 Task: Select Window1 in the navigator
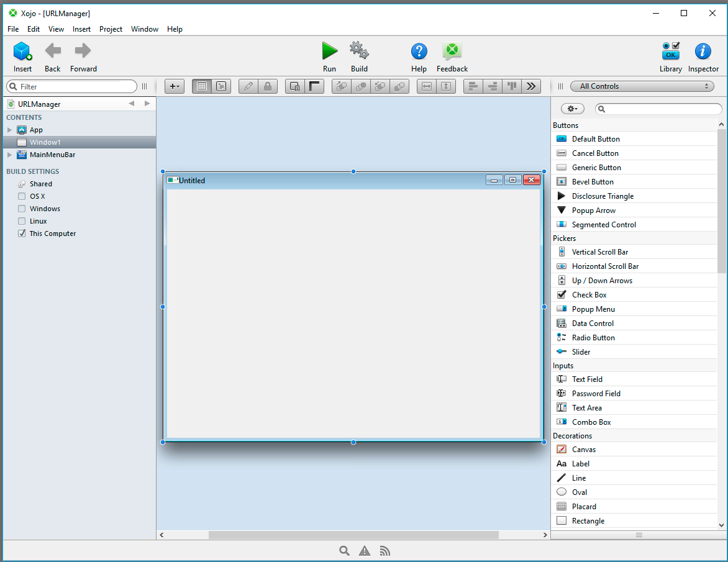click(80, 142)
